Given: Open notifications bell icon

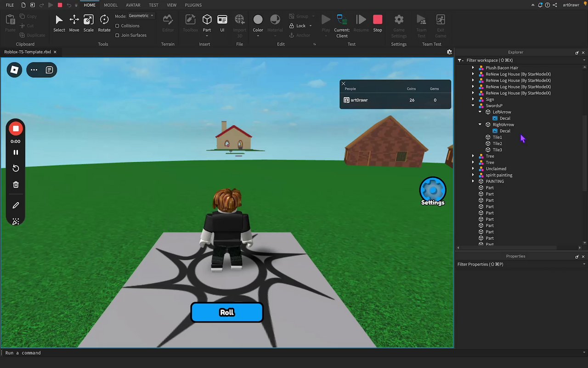Looking at the screenshot, I should coord(540,5).
